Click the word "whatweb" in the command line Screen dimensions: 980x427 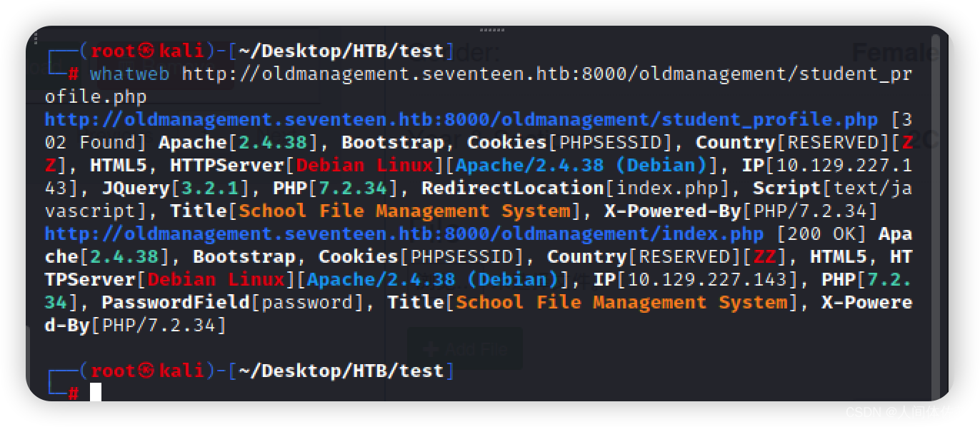point(129,74)
